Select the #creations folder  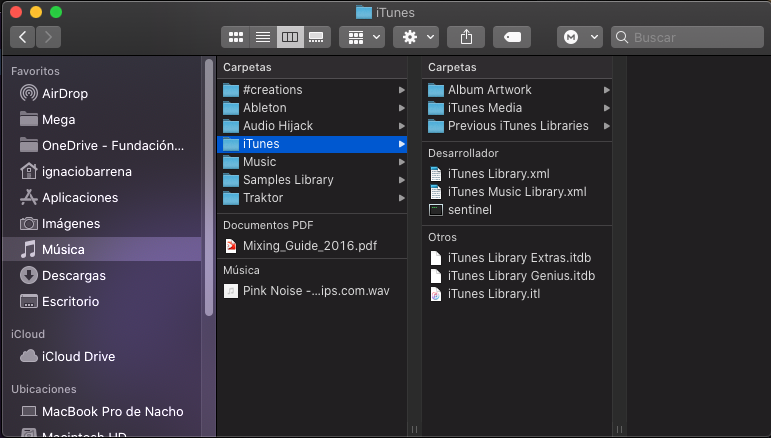[312, 90]
